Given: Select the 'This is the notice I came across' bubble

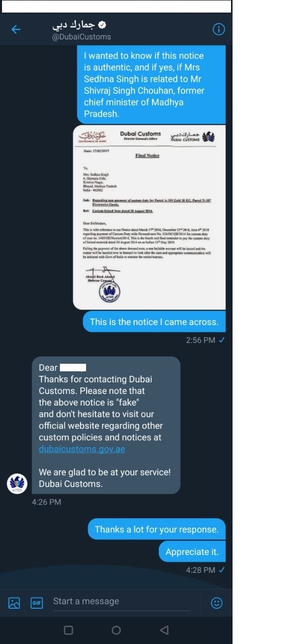Looking at the screenshot, I should 154,322.
